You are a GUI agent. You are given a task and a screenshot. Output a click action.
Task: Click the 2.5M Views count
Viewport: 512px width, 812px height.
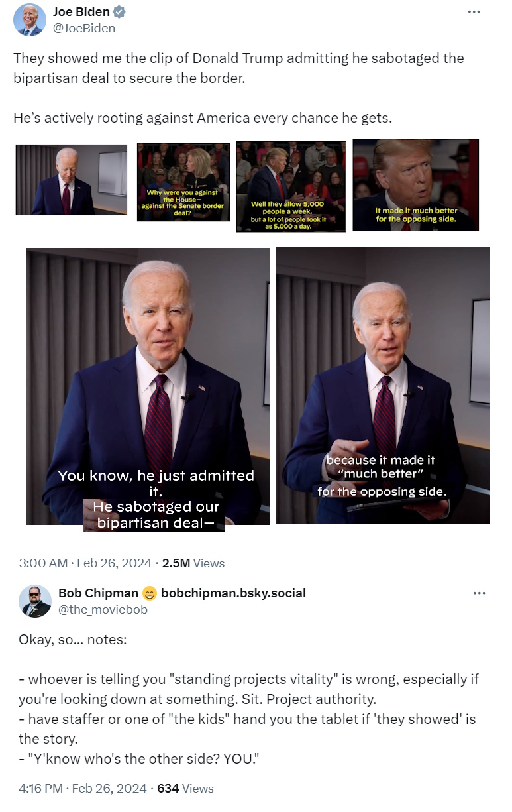pos(193,563)
